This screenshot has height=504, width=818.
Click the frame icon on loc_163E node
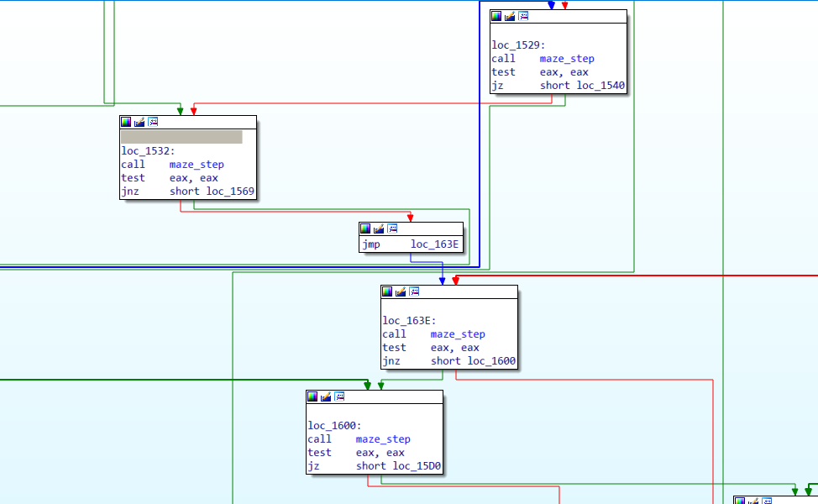(413, 291)
